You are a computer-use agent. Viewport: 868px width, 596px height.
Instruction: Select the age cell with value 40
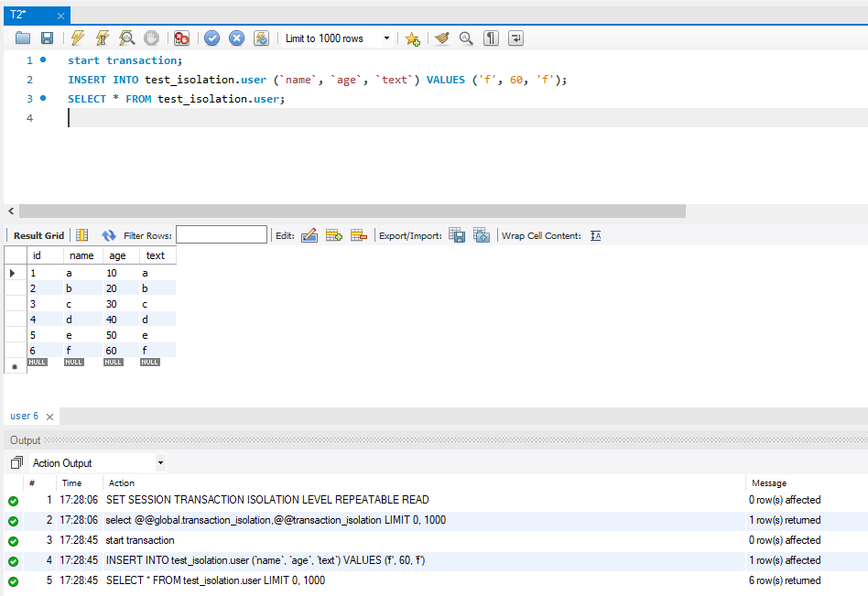120,320
